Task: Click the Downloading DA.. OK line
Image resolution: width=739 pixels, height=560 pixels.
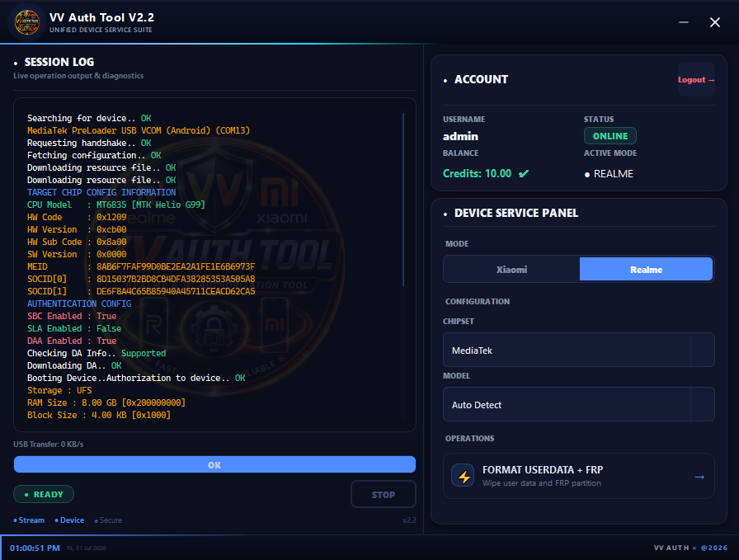Action: click(x=74, y=365)
